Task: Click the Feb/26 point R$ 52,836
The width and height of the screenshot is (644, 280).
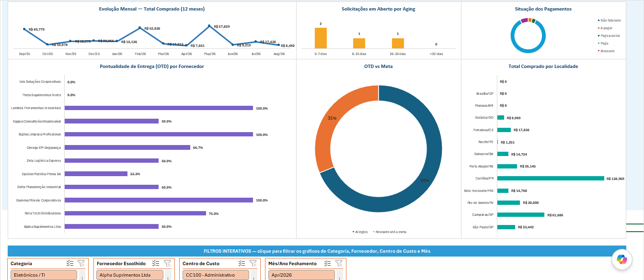Action: pos(140,28)
